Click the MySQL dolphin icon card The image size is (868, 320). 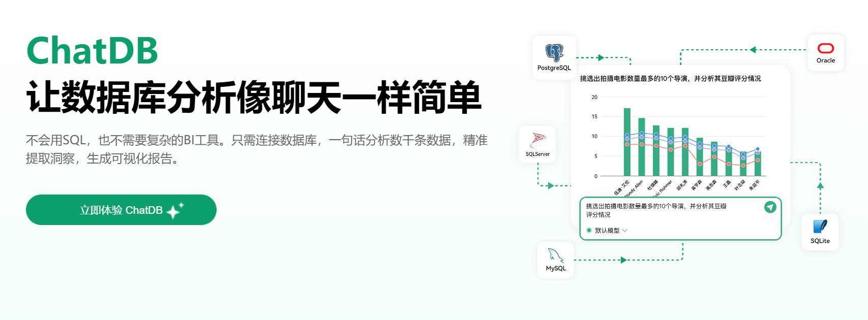tap(556, 260)
